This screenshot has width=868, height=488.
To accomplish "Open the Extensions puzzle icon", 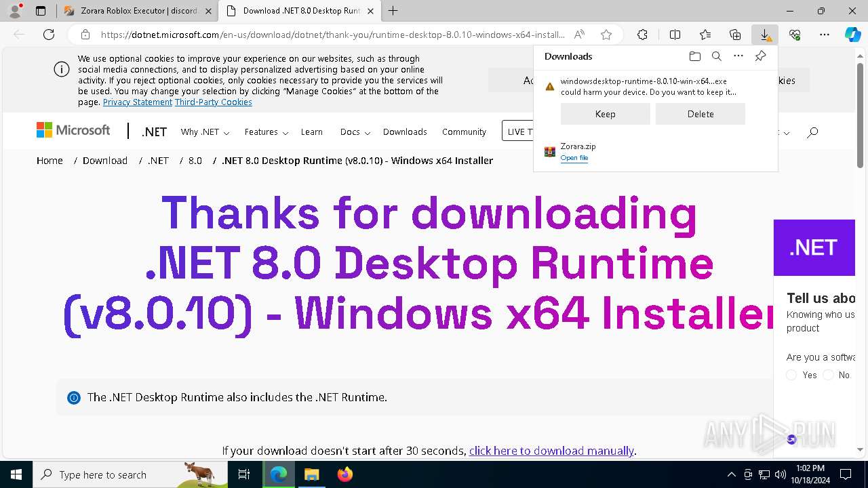I will coord(642,35).
